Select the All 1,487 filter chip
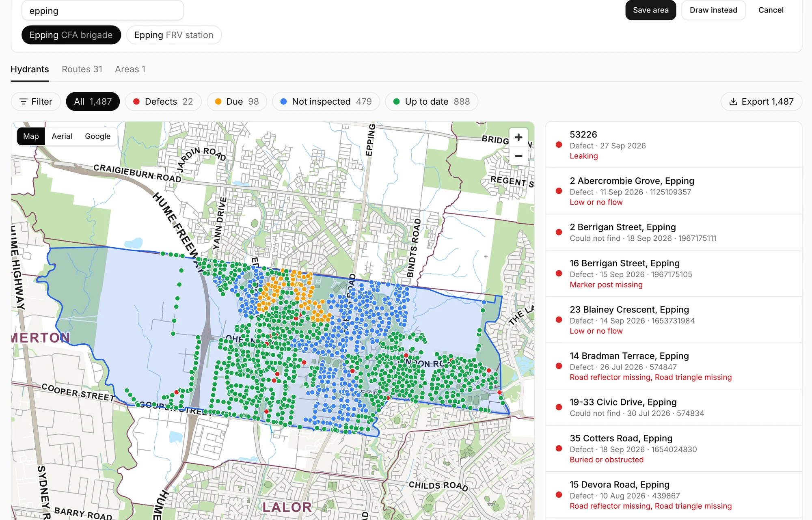 (93, 101)
